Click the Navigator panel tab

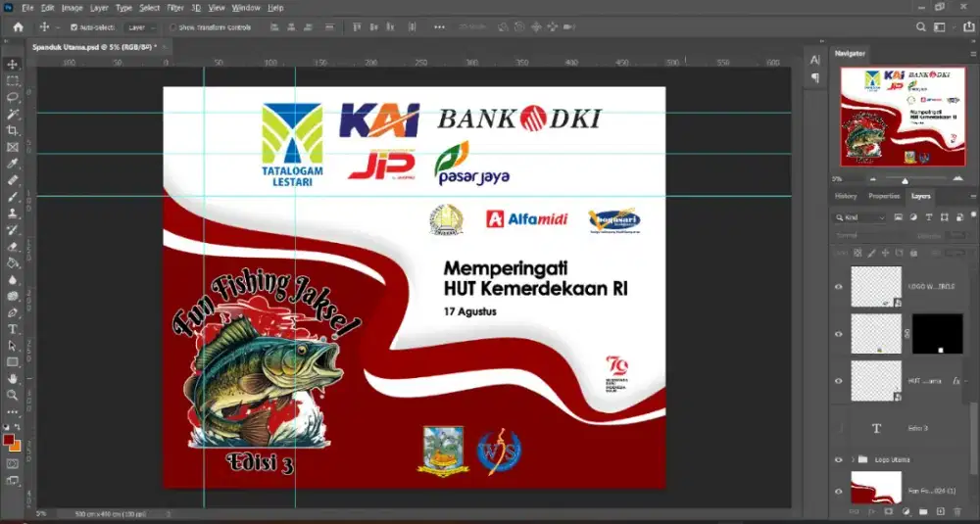[850, 54]
